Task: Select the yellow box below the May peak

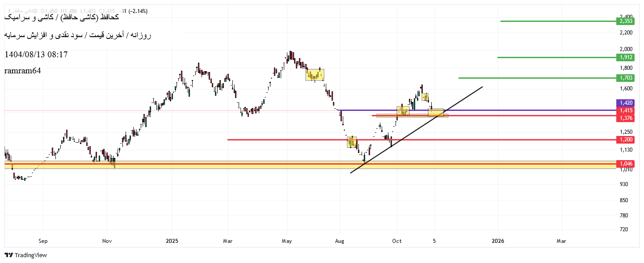Action: tap(315, 75)
